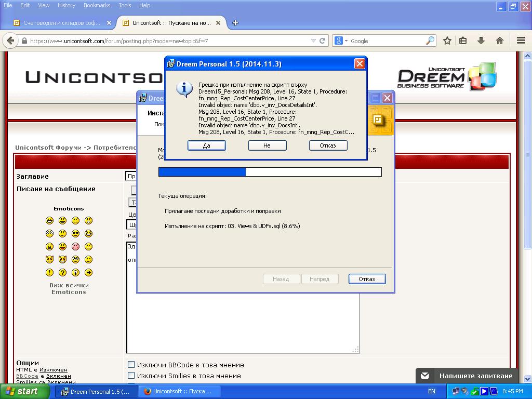Insert the wide-eyed shocked emoticon
Screen dimensions: 532x399
[x=49, y=233]
